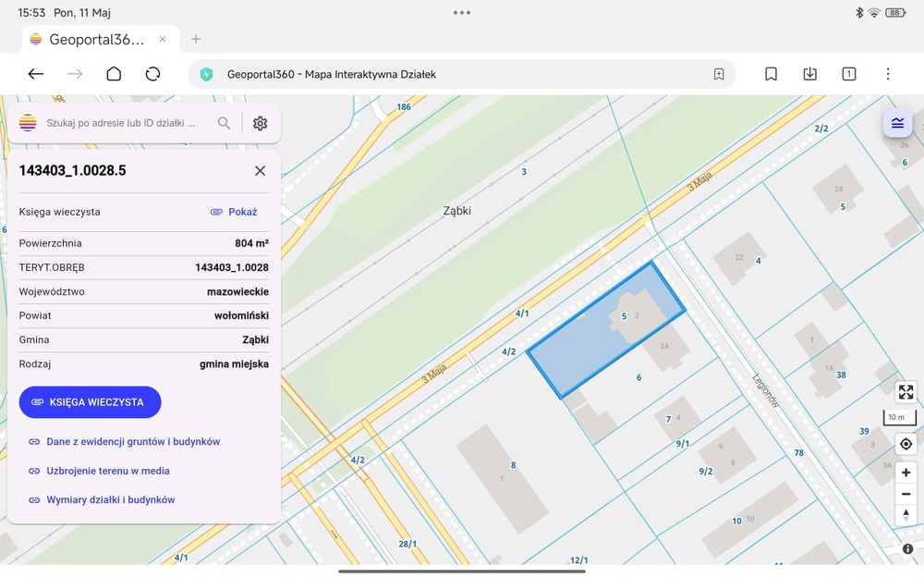The height and width of the screenshot is (578, 924).
Task: Click the KSIĘGA WIECZYSTA blue button
Action: tap(91, 402)
